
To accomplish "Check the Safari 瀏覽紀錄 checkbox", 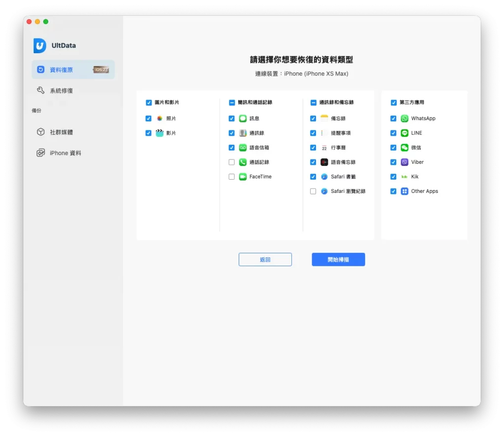I will click(313, 191).
